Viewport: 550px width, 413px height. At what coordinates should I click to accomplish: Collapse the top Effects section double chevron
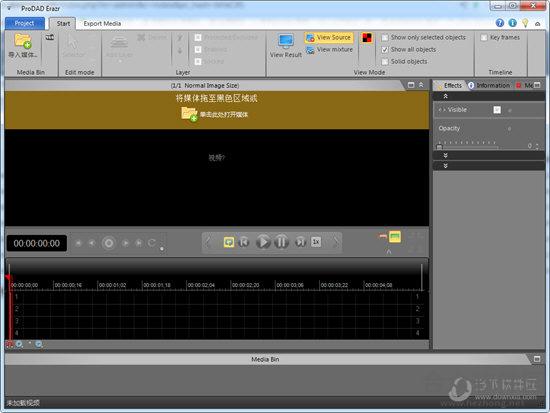pyautogui.click(x=445, y=96)
